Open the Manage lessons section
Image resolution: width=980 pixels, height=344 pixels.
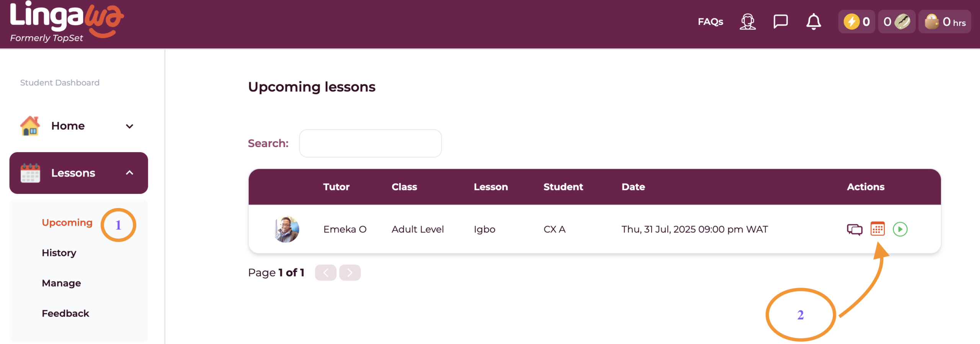[x=61, y=283]
